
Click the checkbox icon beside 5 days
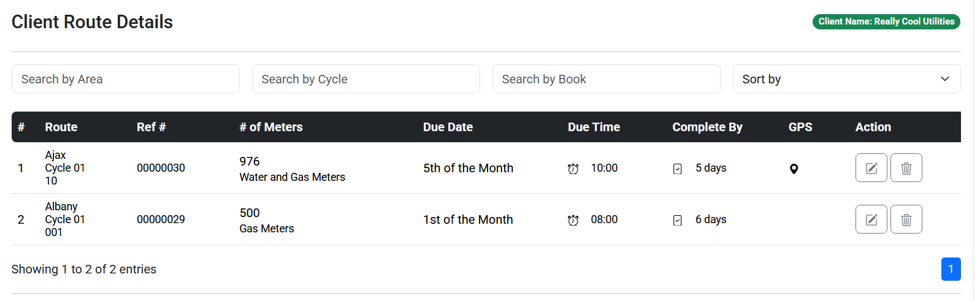pos(677,169)
